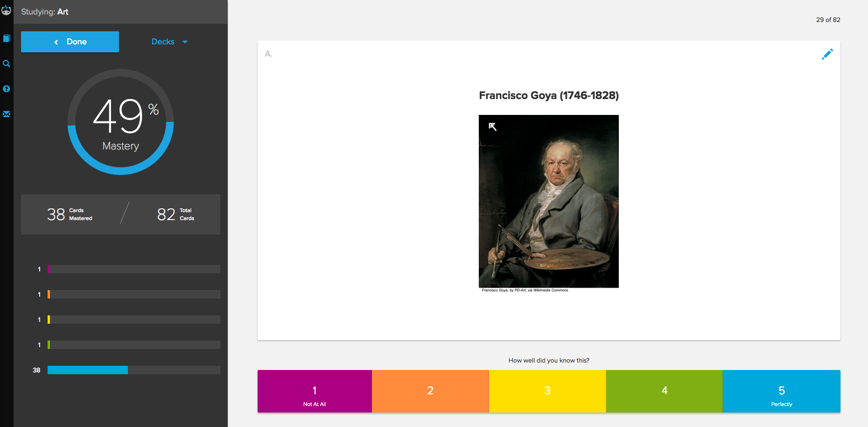Click the 'A.' answer side label
Viewport: 868px width, 427px height.
pyautogui.click(x=268, y=54)
